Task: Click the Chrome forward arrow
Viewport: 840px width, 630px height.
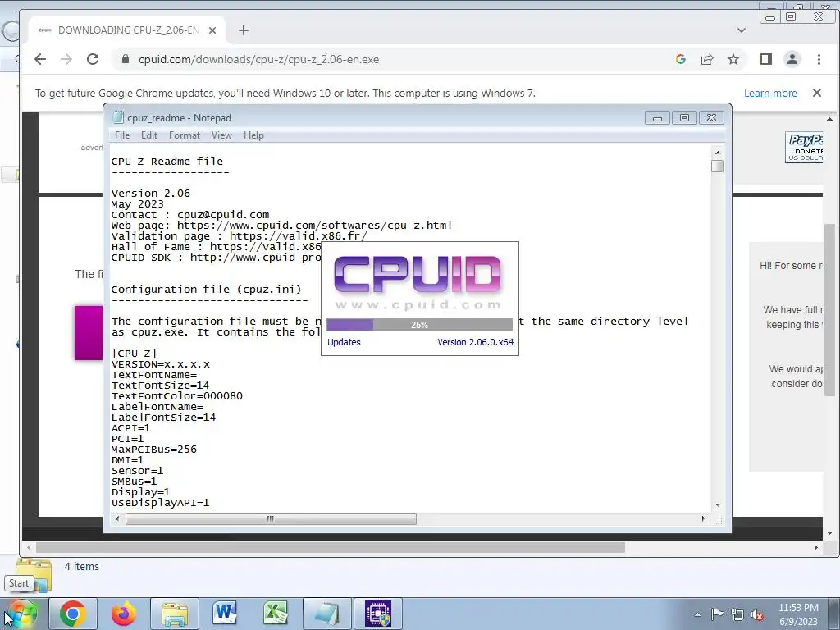Action: pos(66,59)
